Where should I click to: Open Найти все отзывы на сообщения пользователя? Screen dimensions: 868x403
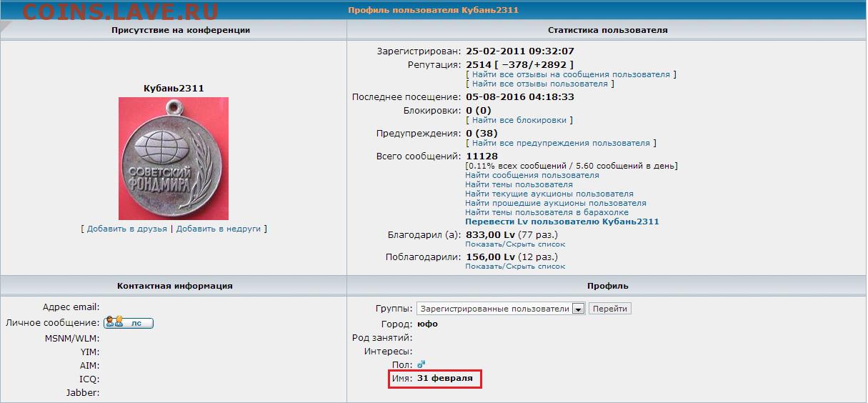(x=571, y=74)
